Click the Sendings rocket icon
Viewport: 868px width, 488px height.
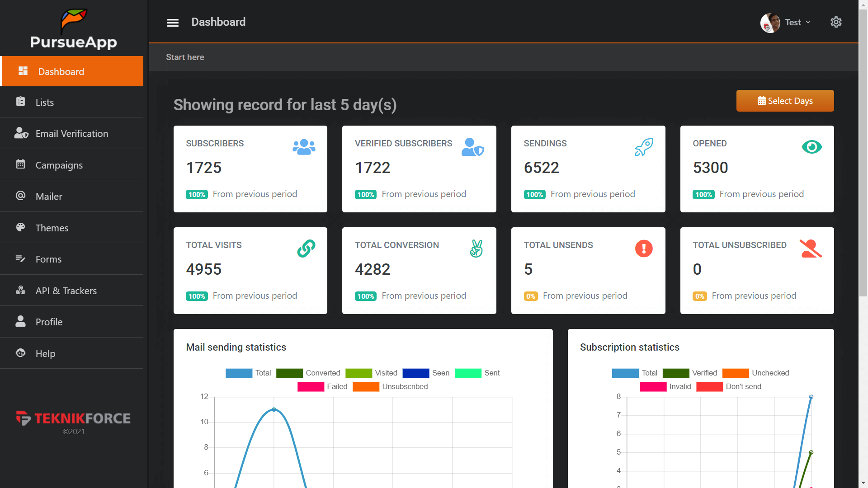point(644,146)
